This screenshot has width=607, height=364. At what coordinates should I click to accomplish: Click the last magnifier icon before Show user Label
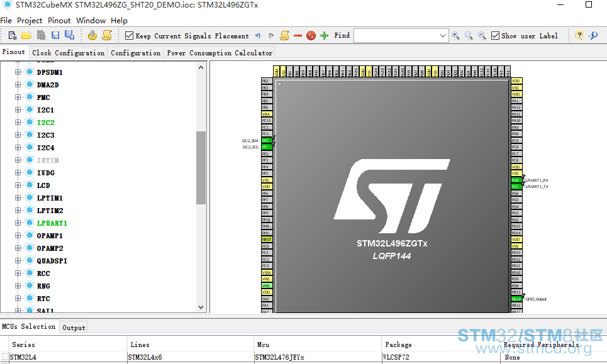(x=482, y=36)
